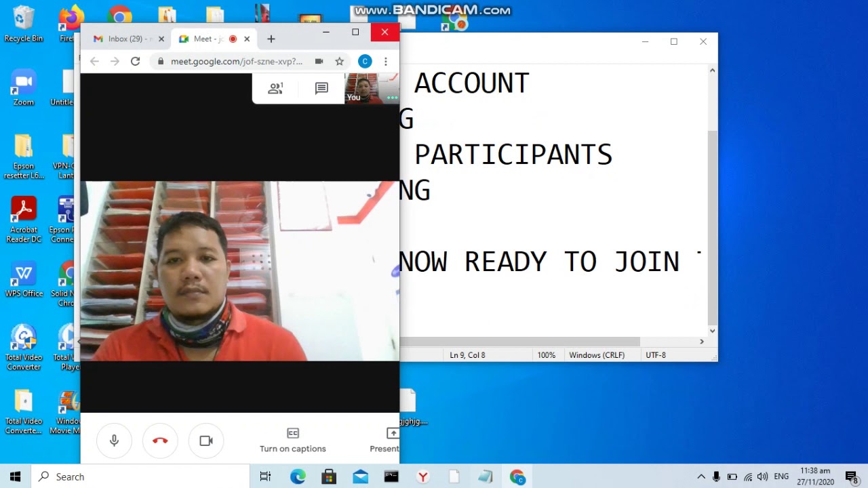Open the notification center icon
This screenshot has height=488, width=868.
pos(852,476)
